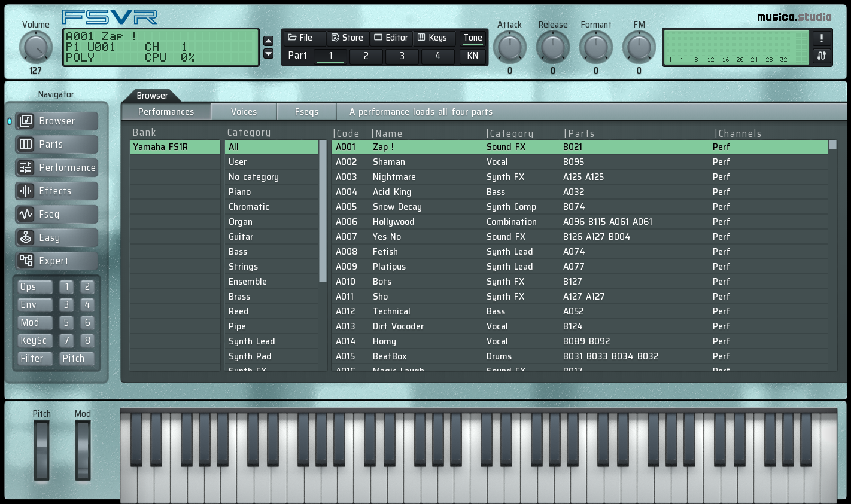
Task: Sort the list by the Name column header
Action: click(x=387, y=133)
